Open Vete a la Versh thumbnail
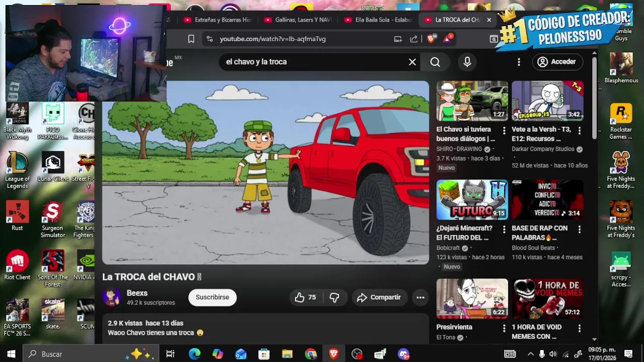The image size is (644, 362). click(x=548, y=101)
